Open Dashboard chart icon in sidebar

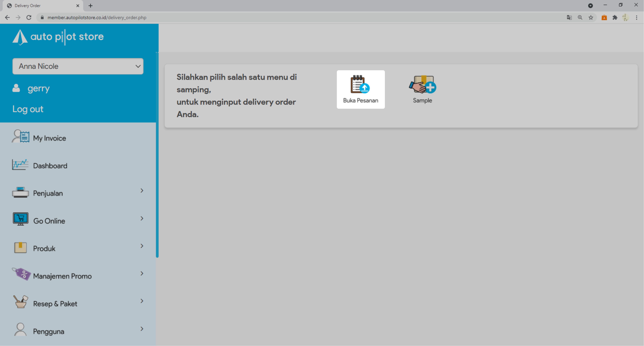point(20,165)
